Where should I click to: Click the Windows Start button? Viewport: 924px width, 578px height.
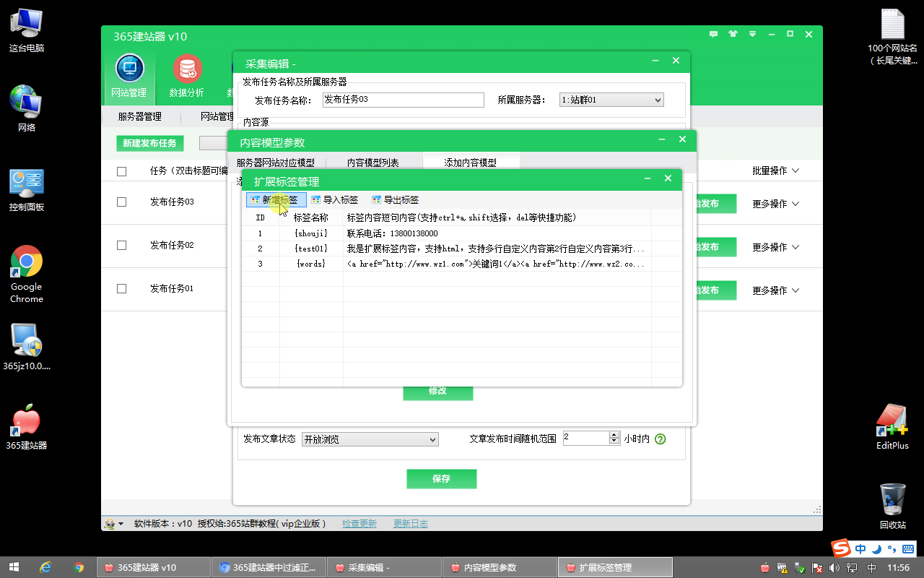13,567
